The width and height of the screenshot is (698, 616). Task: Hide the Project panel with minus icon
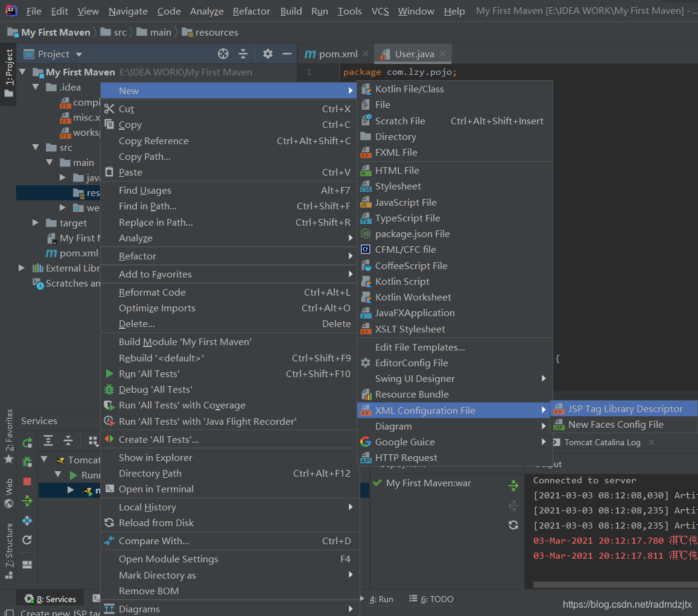tap(287, 54)
